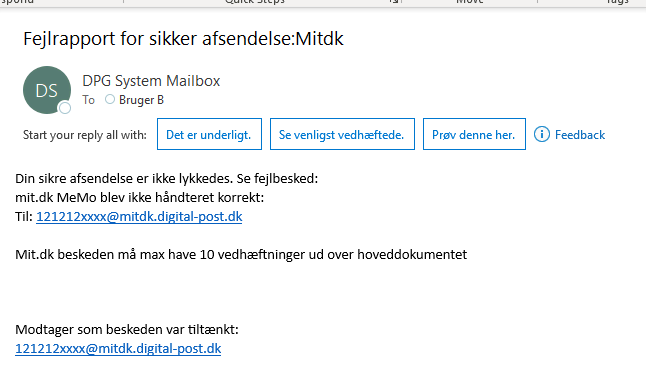
Task: Click presence circle beside Bruger B
Action: 110,99
